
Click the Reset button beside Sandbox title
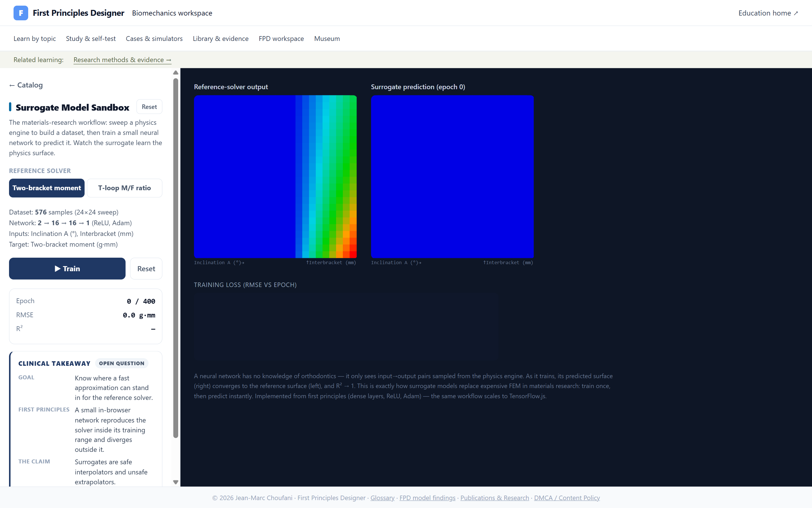tap(149, 107)
